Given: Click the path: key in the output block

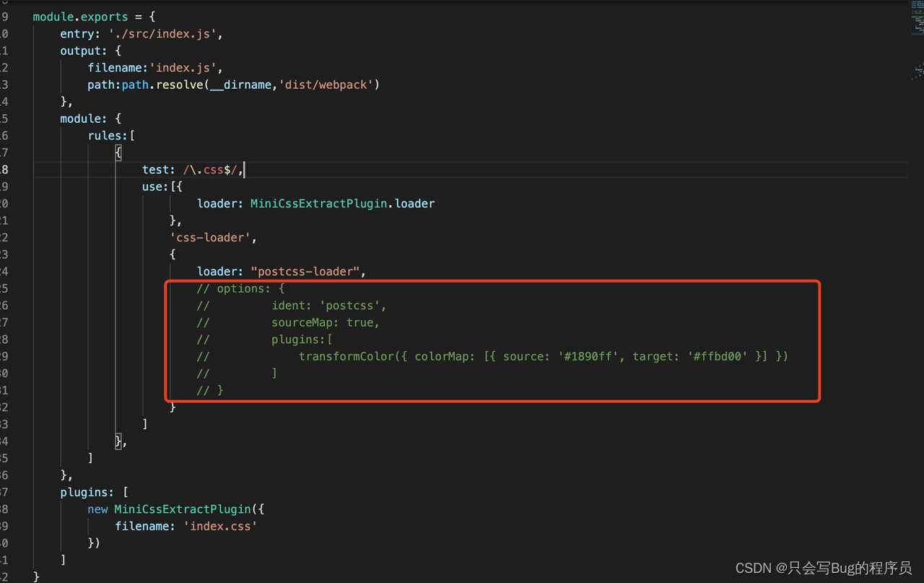Looking at the screenshot, I should coord(105,85).
